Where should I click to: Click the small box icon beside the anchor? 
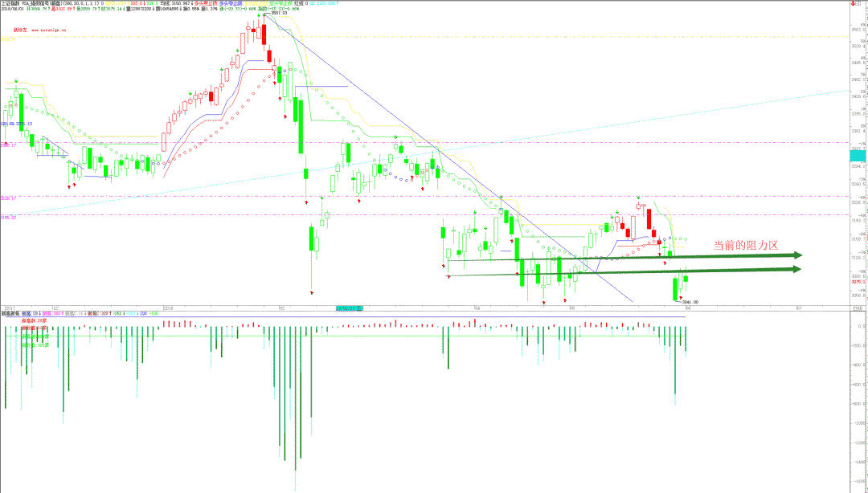857,5
